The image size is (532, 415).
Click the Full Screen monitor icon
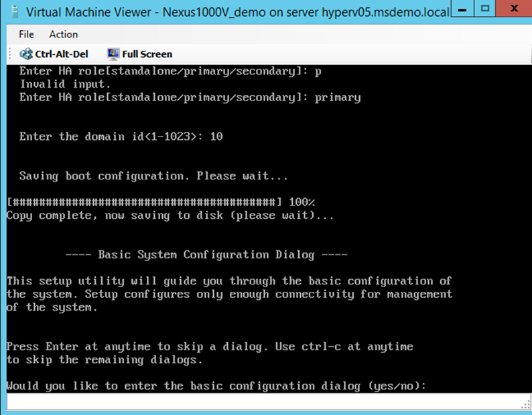pyautogui.click(x=113, y=54)
